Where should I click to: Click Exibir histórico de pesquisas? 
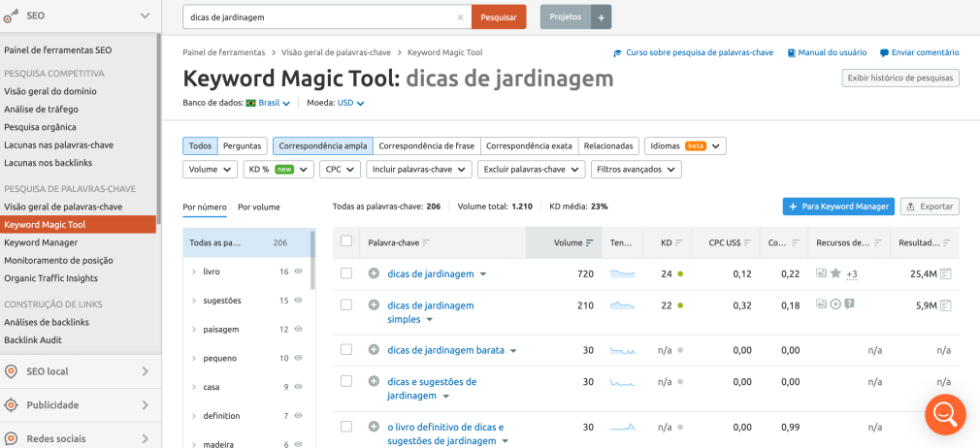(900, 79)
